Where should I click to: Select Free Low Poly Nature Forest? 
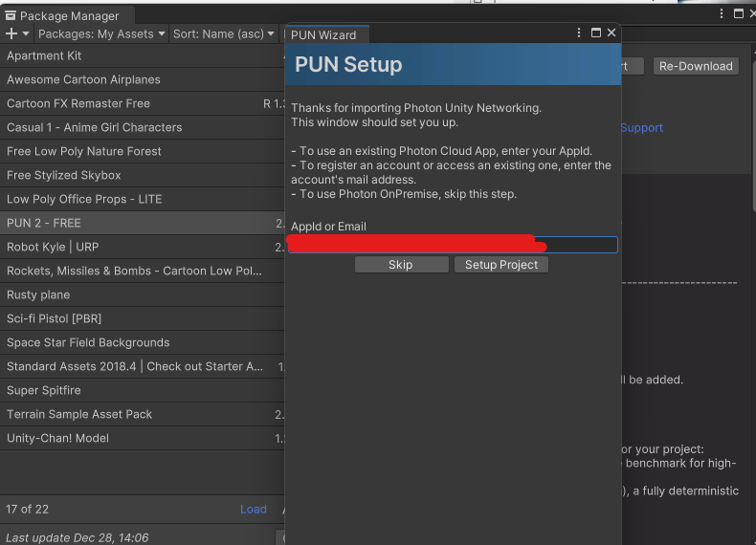(143, 151)
